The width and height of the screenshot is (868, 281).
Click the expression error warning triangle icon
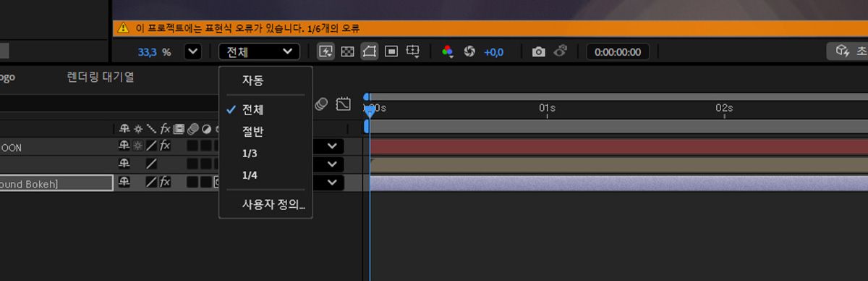pyautogui.click(x=124, y=28)
